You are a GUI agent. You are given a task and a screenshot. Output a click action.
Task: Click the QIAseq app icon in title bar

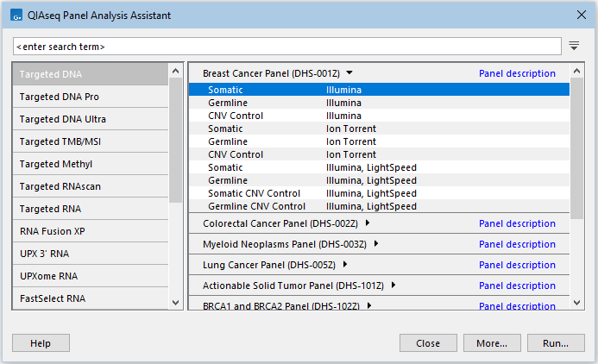16,16
